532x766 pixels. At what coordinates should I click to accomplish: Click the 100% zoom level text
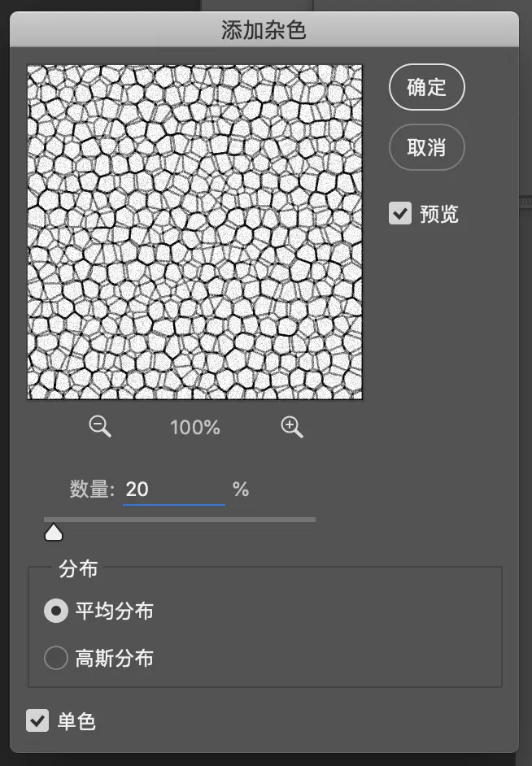(x=195, y=428)
